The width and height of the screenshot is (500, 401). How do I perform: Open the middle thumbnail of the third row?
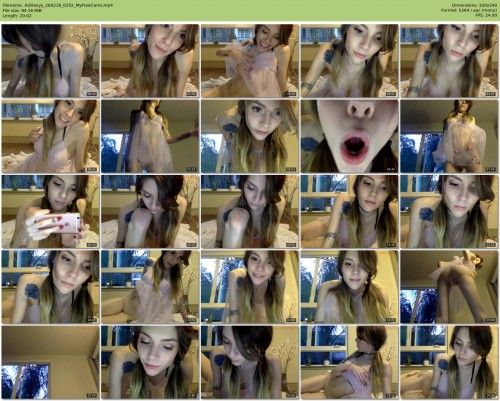(x=250, y=211)
